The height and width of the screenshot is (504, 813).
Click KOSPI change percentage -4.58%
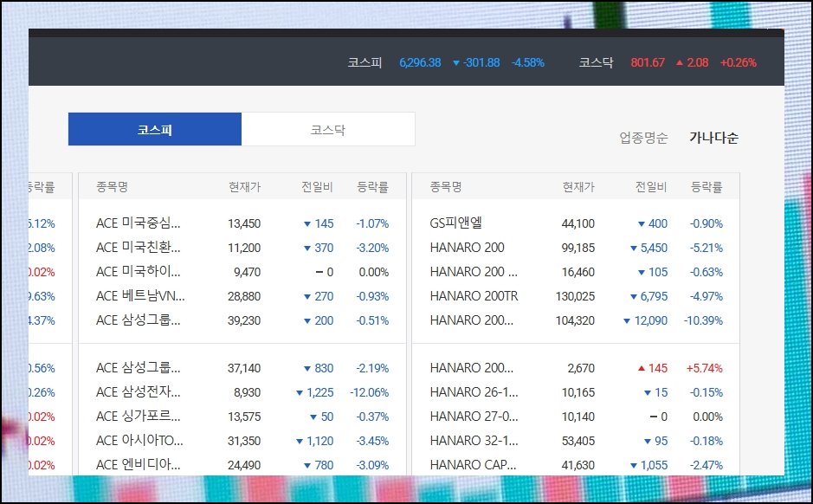tap(528, 62)
